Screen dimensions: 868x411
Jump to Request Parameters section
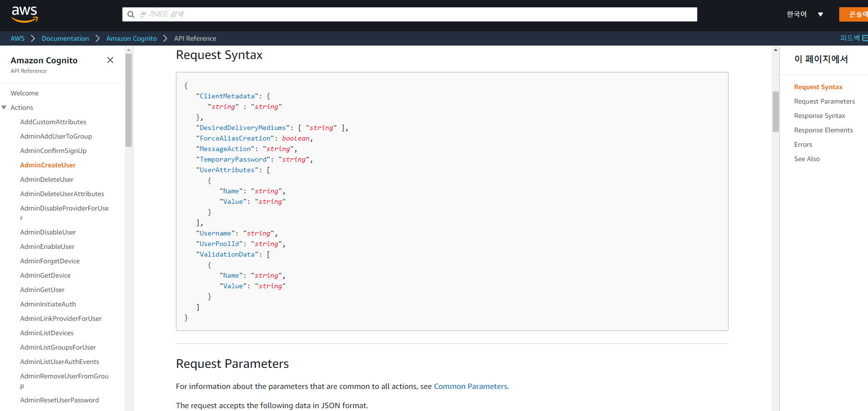click(824, 101)
